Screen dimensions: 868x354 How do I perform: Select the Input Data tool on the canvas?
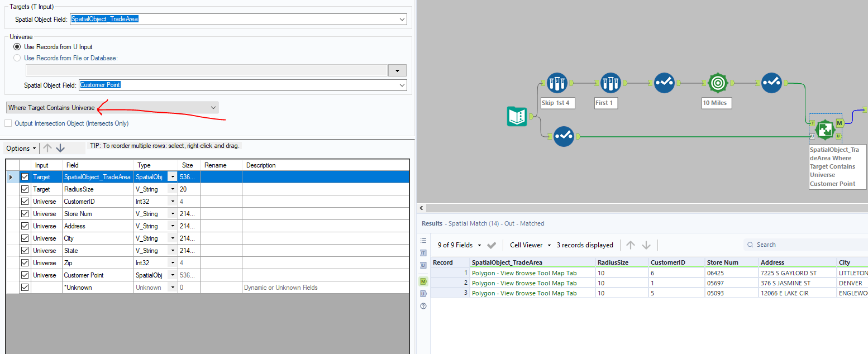(x=517, y=117)
